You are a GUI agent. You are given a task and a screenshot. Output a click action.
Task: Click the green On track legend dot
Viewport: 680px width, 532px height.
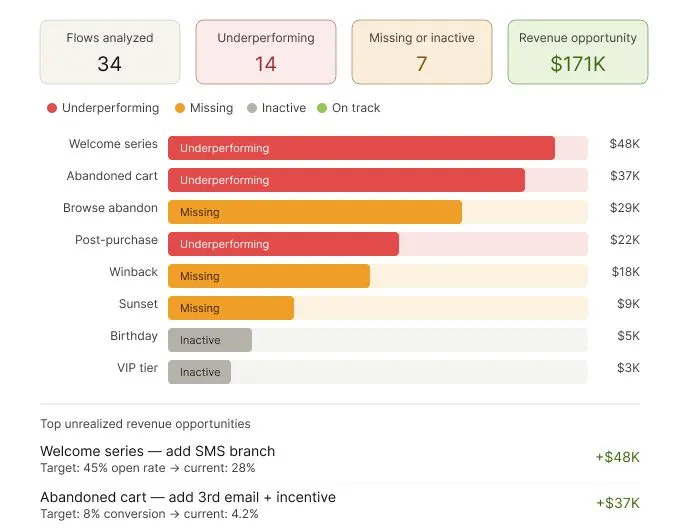322,108
